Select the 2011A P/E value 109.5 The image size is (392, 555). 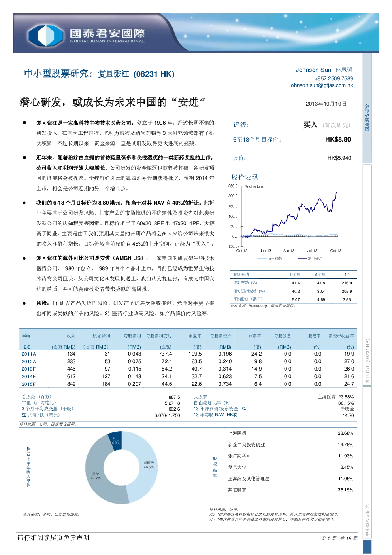point(195,354)
